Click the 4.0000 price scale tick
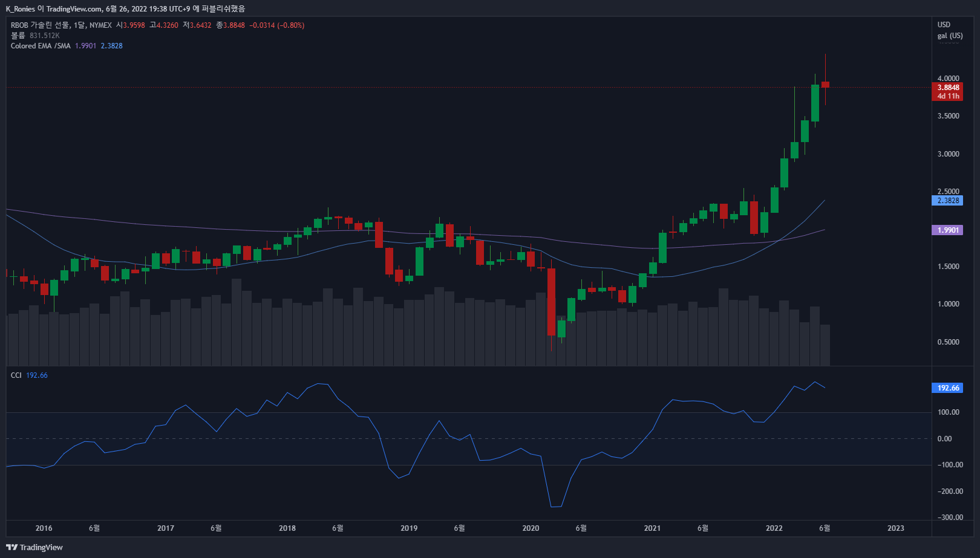This screenshot has height=558, width=980. click(948, 79)
